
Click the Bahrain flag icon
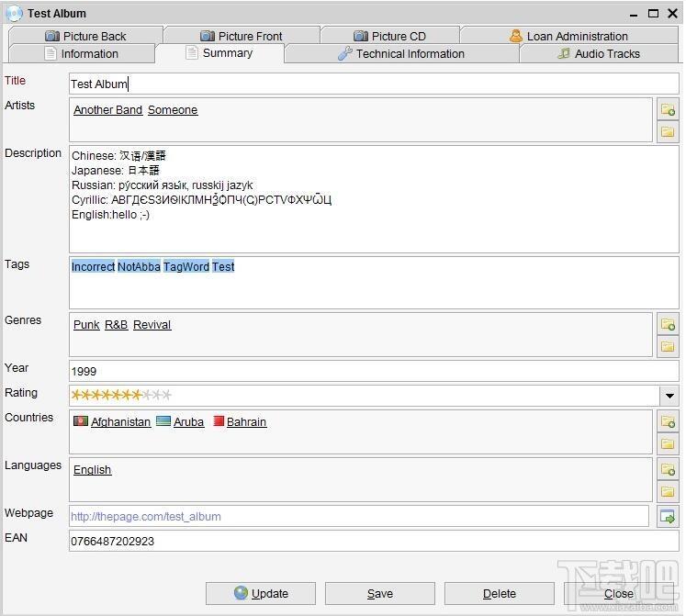(219, 420)
